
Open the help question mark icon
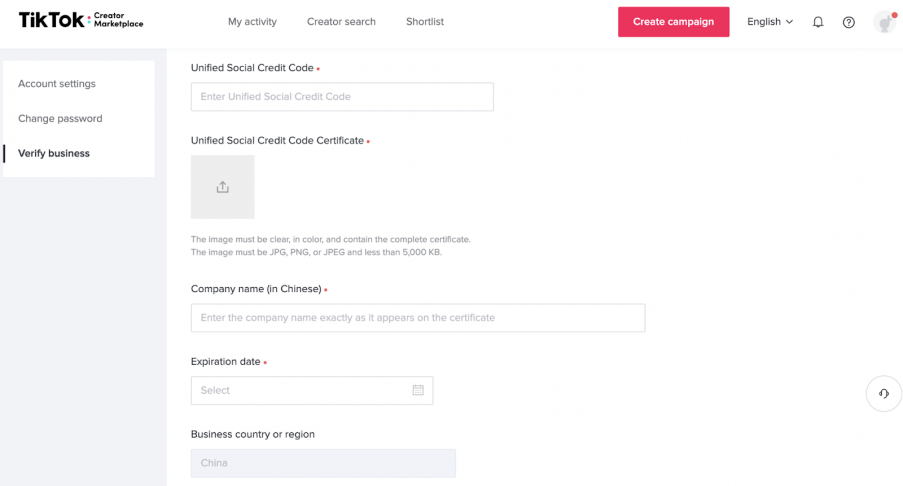click(849, 22)
